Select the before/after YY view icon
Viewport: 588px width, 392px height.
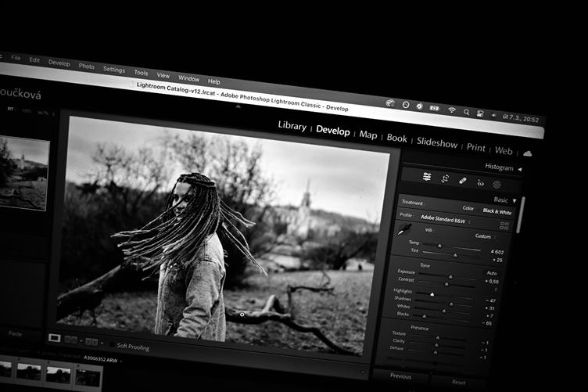[x=91, y=342]
